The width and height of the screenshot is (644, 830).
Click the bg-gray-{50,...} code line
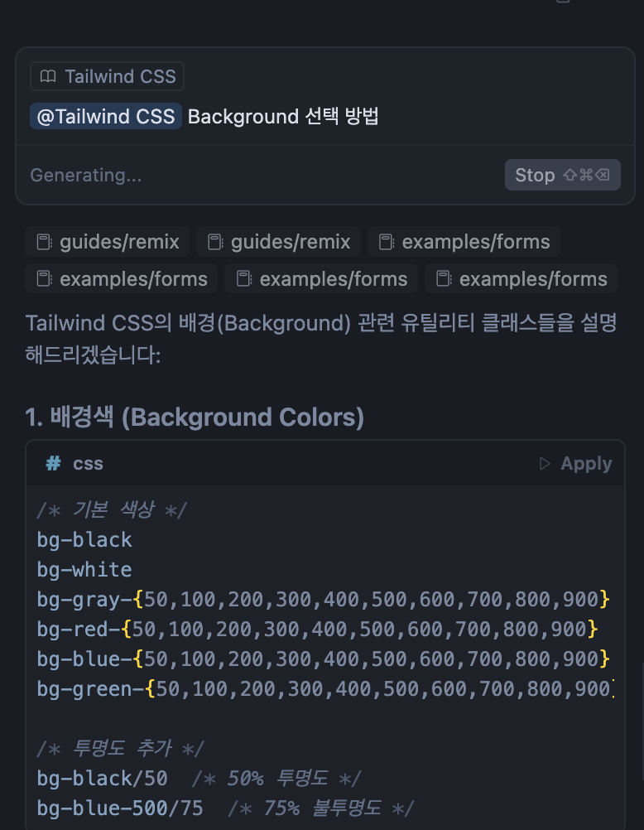[324, 600]
